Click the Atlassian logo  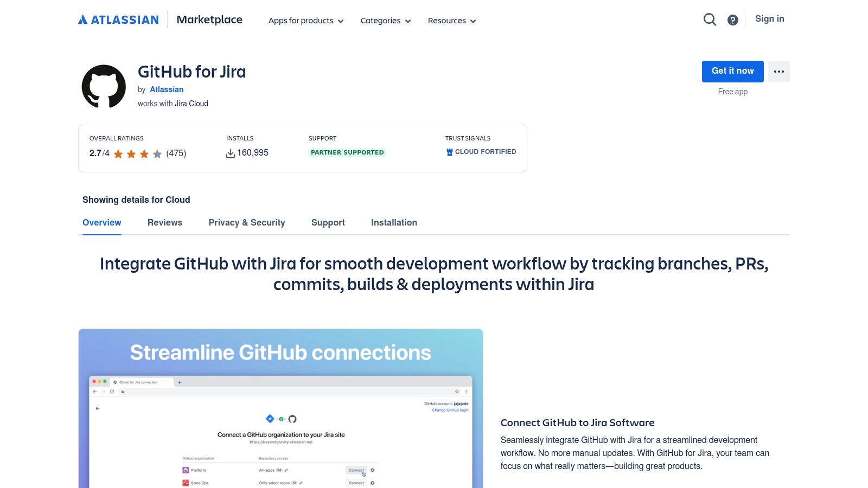click(118, 20)
